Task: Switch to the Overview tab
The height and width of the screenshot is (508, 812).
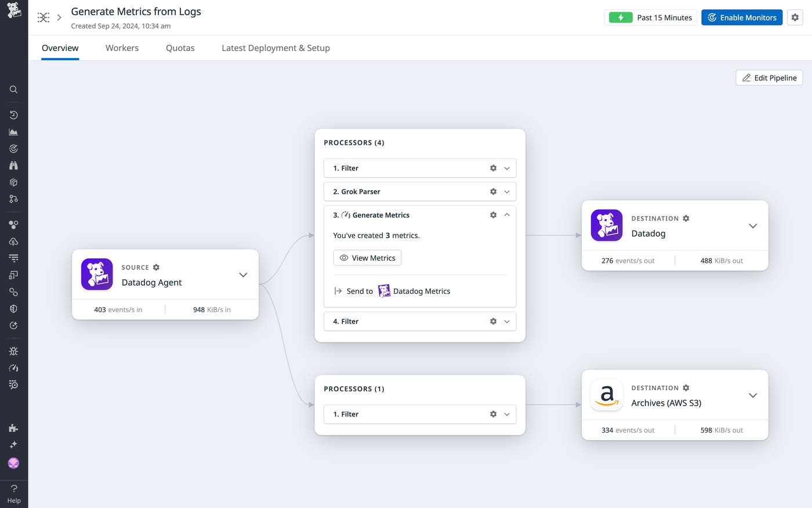Action: click(60, 48)
